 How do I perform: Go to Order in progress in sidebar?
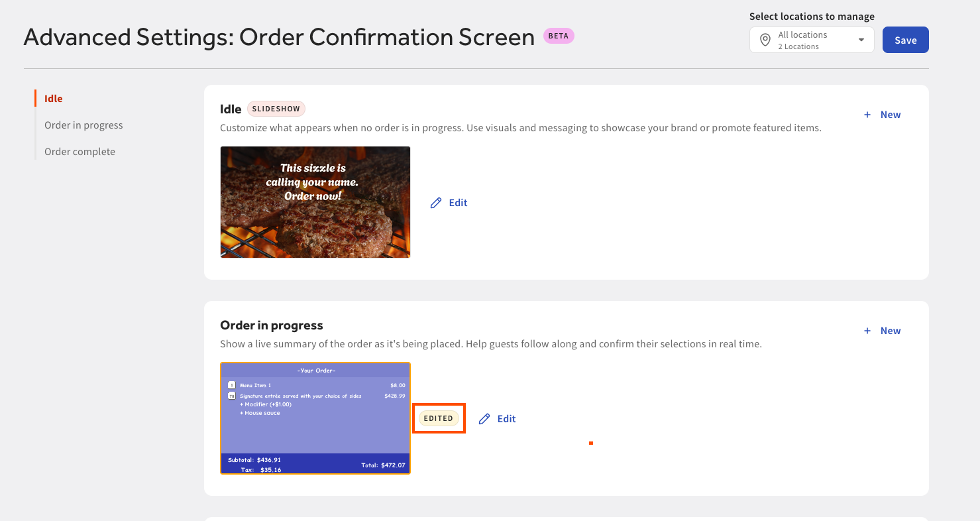pos(83,125)
